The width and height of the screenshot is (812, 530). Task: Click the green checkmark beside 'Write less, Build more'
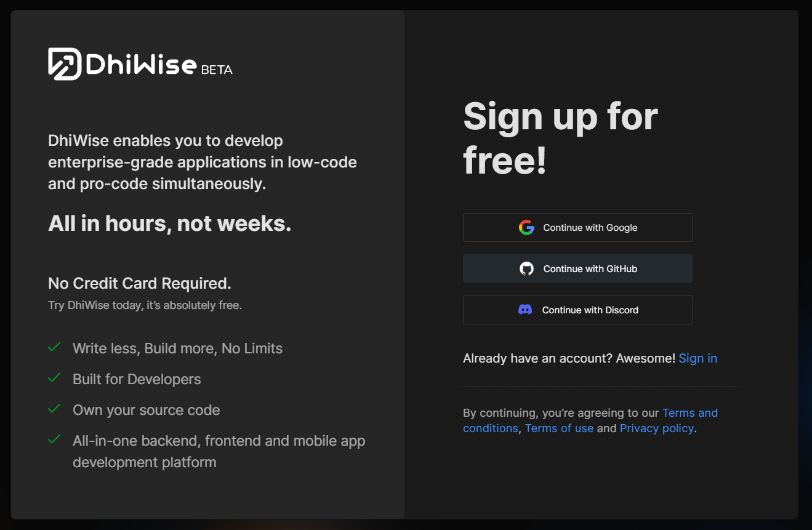click(x=54, y=347)
